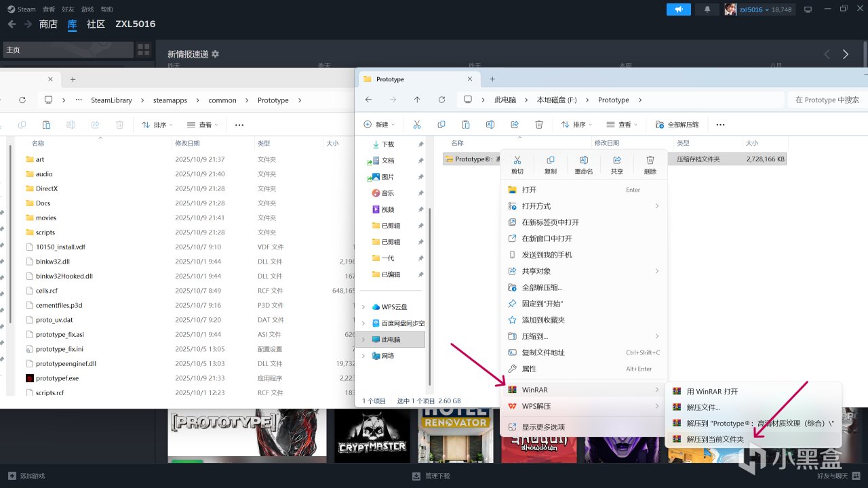The height and width of the screenshot is (488, 868).
Task: Open the 排序 dropdown in left window
Action: click(x=157, y=125)
